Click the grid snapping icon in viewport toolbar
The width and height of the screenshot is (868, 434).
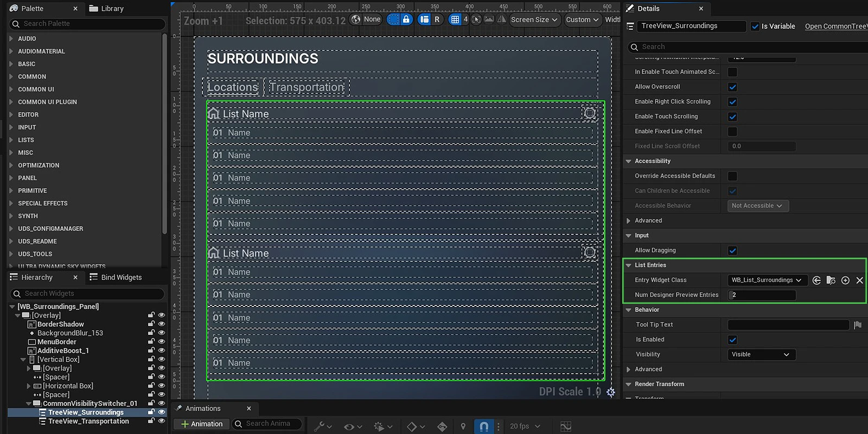point(455,20)
